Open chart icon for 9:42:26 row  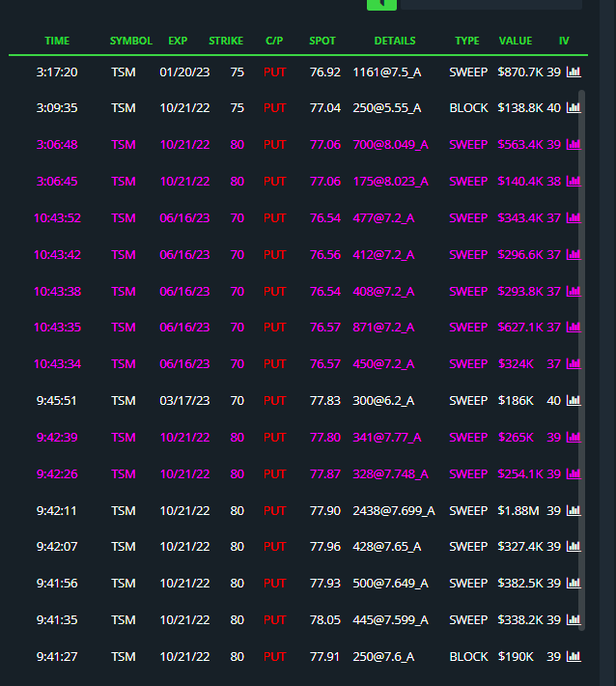point(574,474)
